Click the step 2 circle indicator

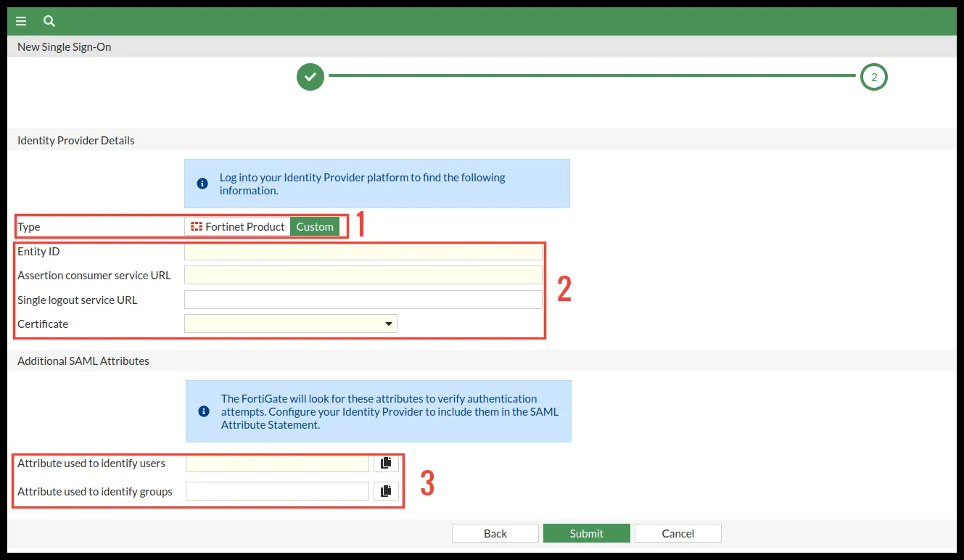pyautogui.click(x=874, y=77)
